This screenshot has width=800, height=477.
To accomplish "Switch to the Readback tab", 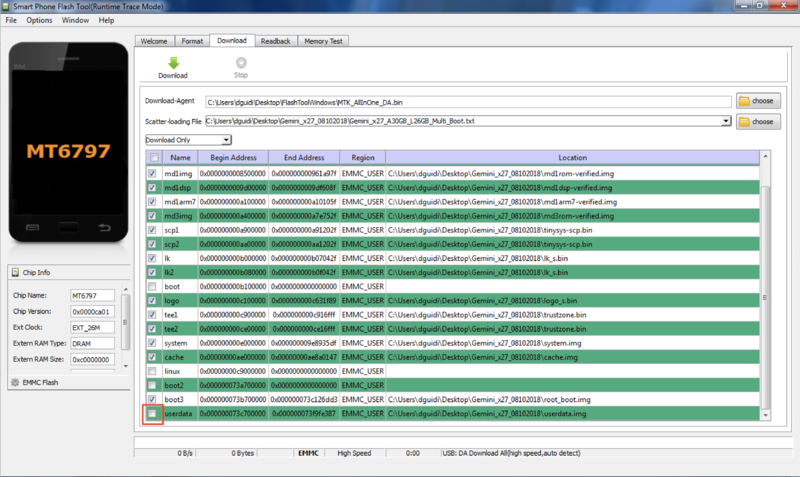I will click(x=275, y=41).
